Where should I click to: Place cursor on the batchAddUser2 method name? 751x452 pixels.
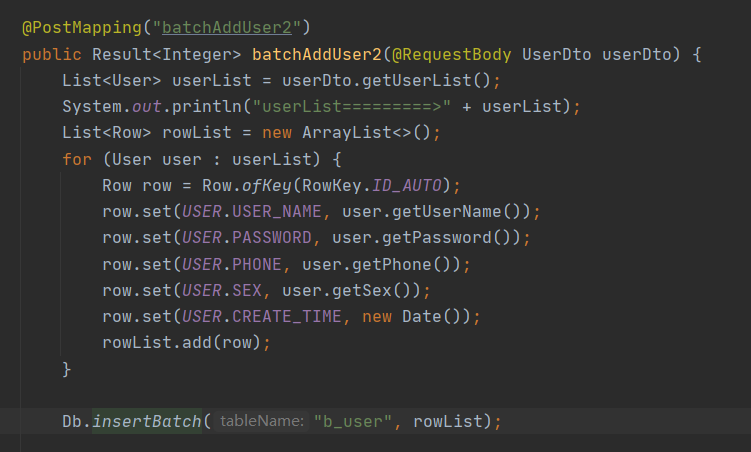pyautogui.click(x=317, y=55)
